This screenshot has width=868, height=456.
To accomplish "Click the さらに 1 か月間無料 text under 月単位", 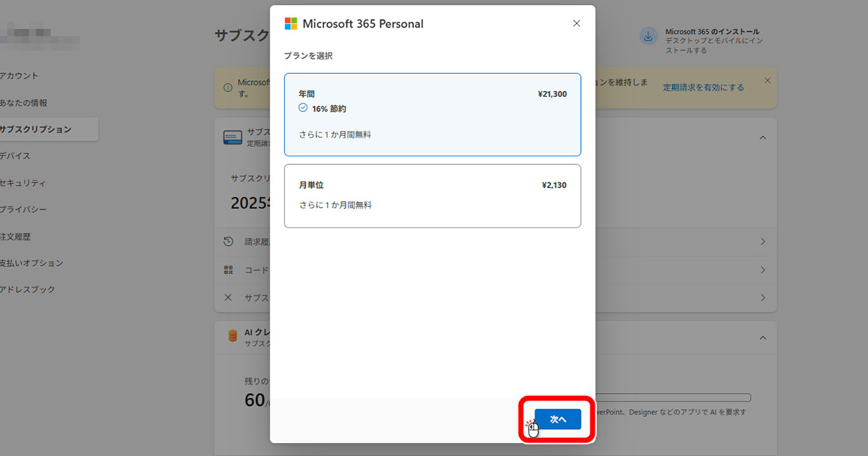I will click(x=335, y=206).
